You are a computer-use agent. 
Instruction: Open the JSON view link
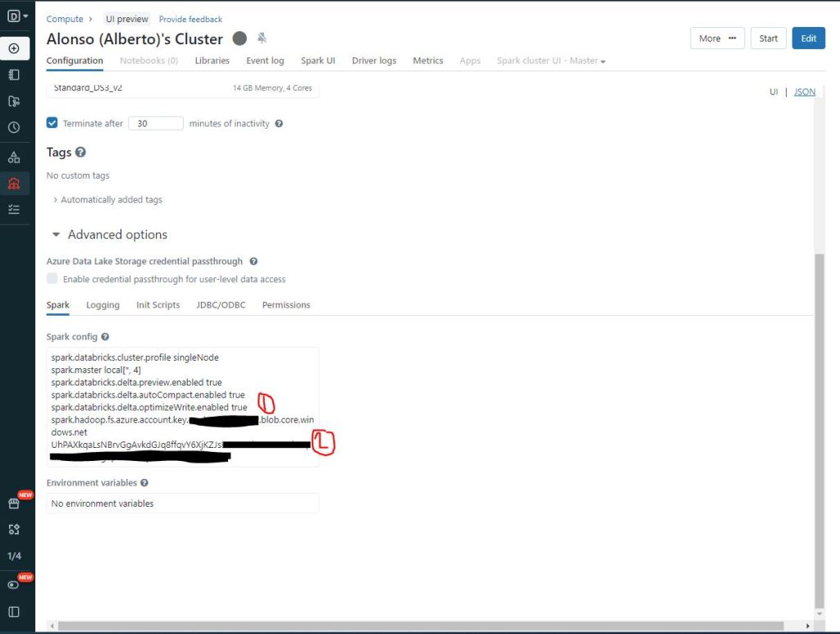pos(804,92)
